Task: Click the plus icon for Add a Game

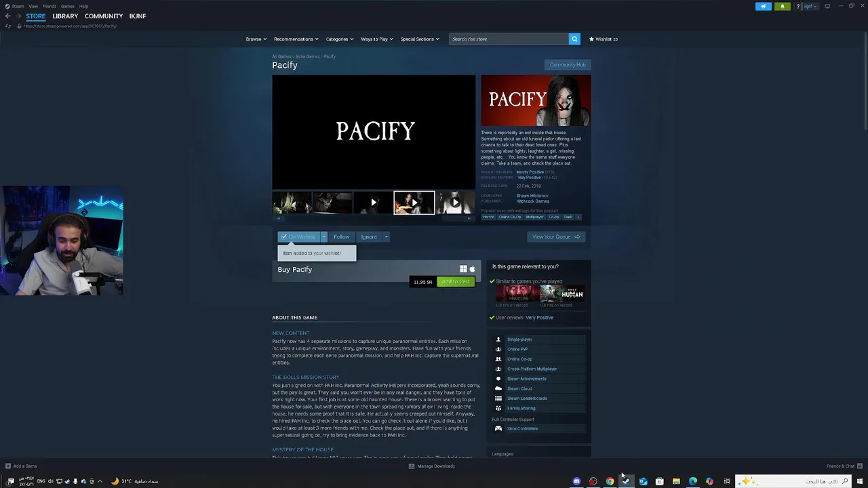Action: [x=7, y=466]
